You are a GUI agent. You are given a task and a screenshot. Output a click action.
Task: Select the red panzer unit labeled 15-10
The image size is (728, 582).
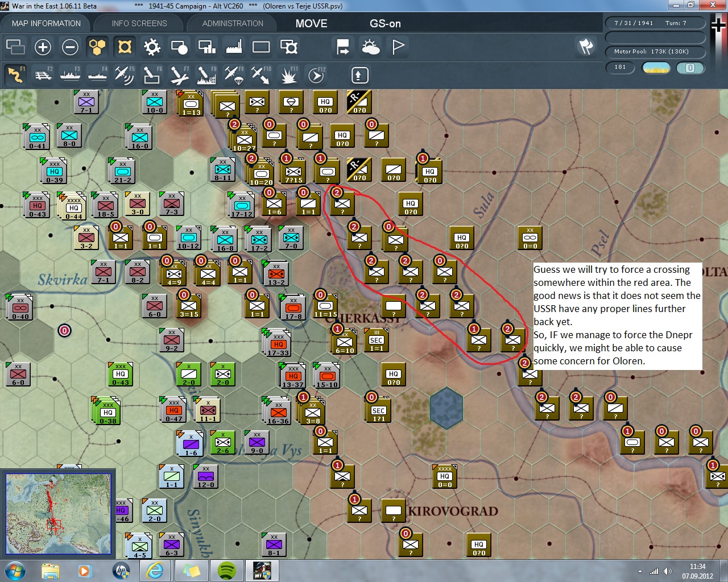[x=326, y=375]
